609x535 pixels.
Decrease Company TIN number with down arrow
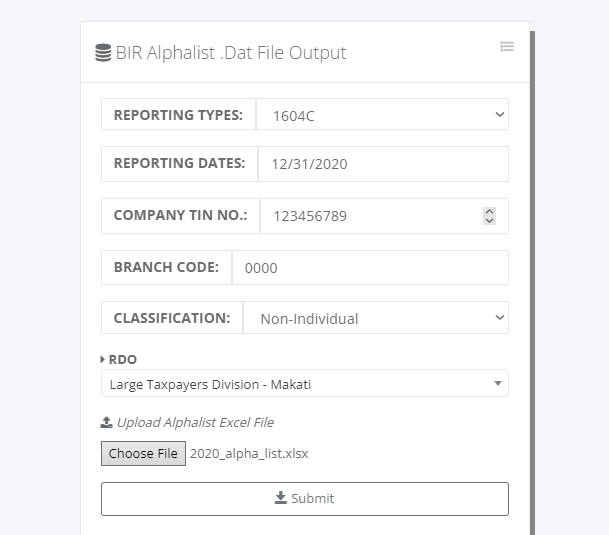[x=489, y=220]
